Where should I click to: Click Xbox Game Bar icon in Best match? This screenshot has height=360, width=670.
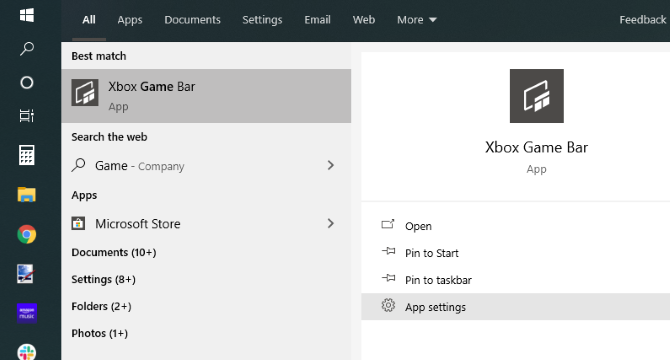pyautogui.click(x=85, y=92)
